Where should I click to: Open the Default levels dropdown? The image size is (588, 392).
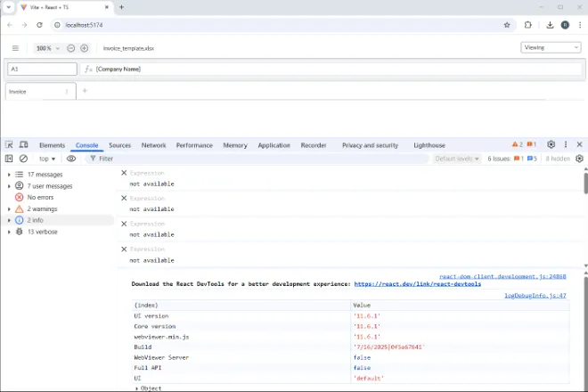pyautogui.click(x=457, y=159)
